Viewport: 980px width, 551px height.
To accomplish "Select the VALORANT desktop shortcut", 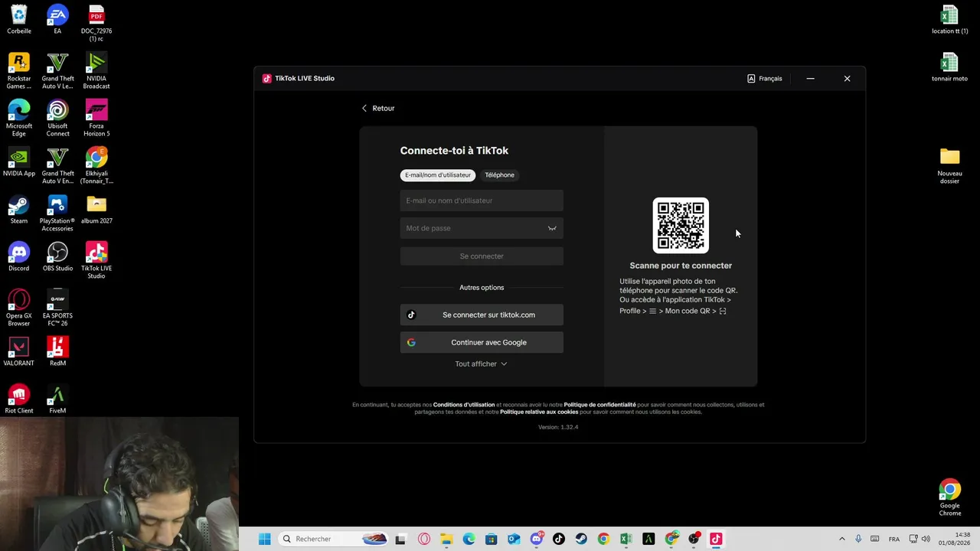I will point(19,352).
